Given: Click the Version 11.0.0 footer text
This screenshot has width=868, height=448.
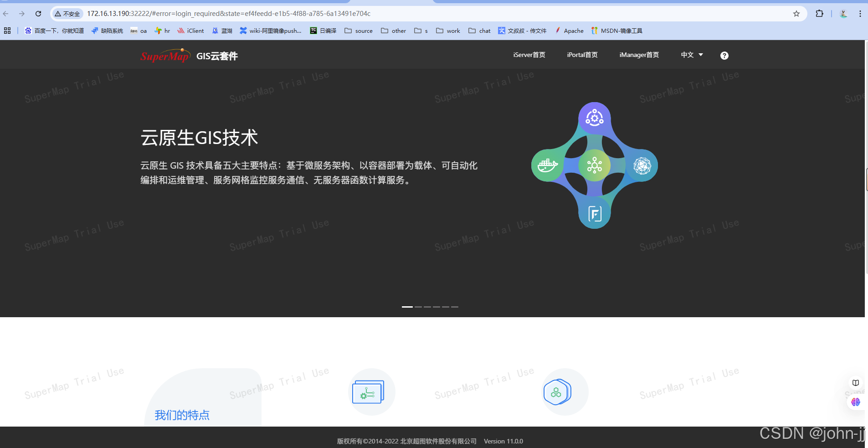Looking at the screenshot, I should [x=503, y=441].
